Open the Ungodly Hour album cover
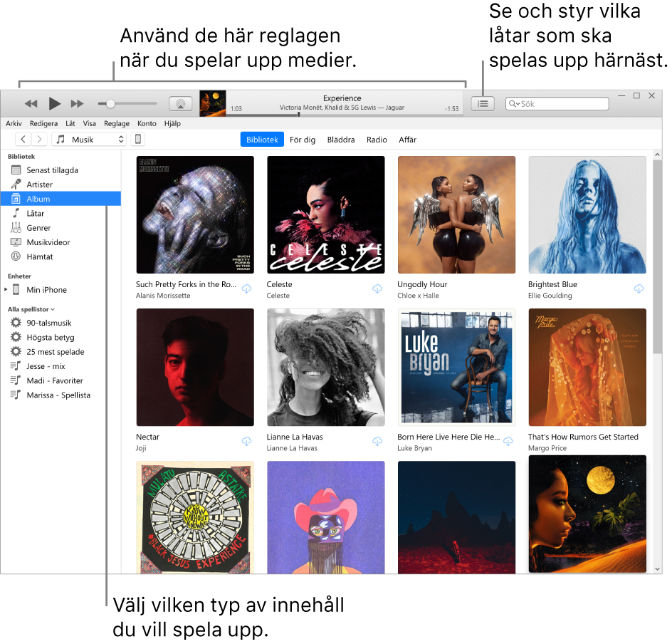The image size is (672, 644). tap(456, 215)
